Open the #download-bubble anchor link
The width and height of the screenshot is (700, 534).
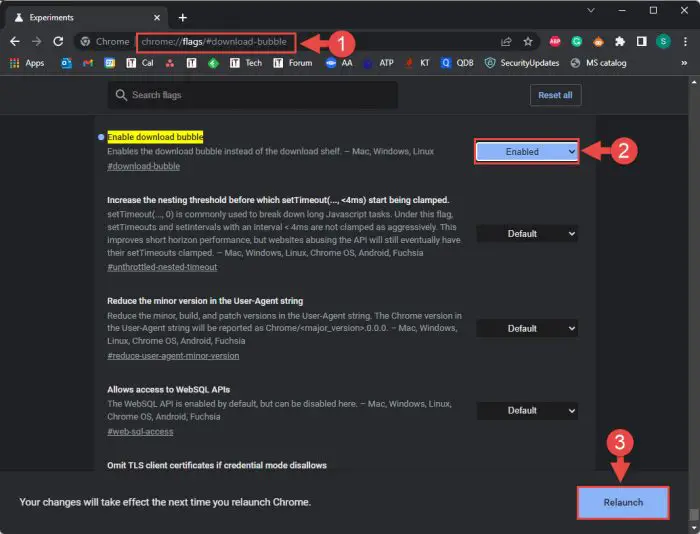[x=143, y=166]
